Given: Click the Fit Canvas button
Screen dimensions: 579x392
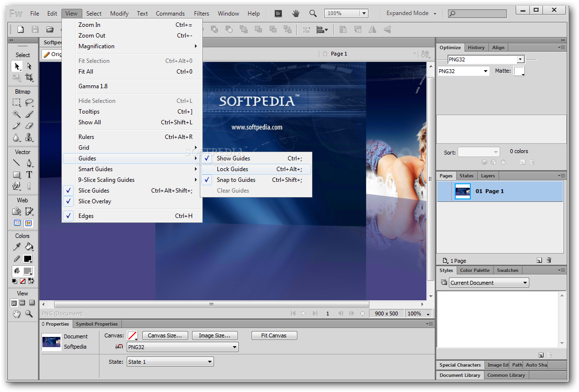Looking at the screenshot, I should click(273, 335).
